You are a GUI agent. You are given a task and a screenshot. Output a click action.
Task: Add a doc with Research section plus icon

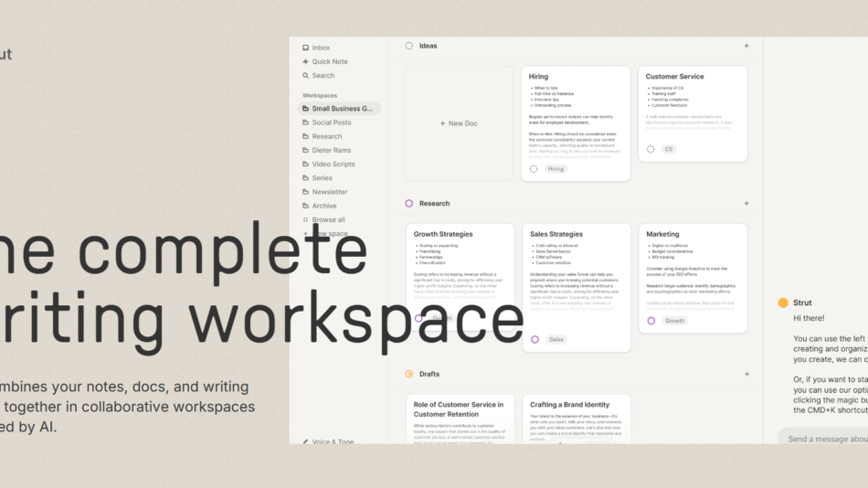[746, 204]
